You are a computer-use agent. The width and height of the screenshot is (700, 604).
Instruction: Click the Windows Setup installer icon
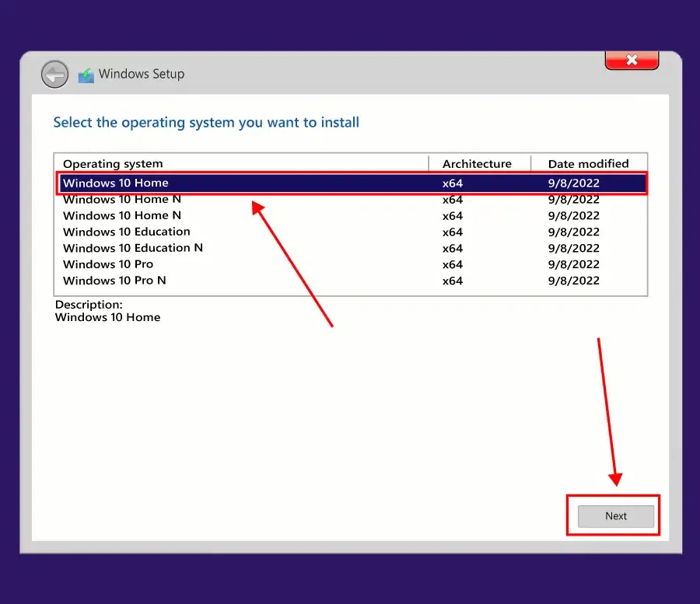coord(86,75)
